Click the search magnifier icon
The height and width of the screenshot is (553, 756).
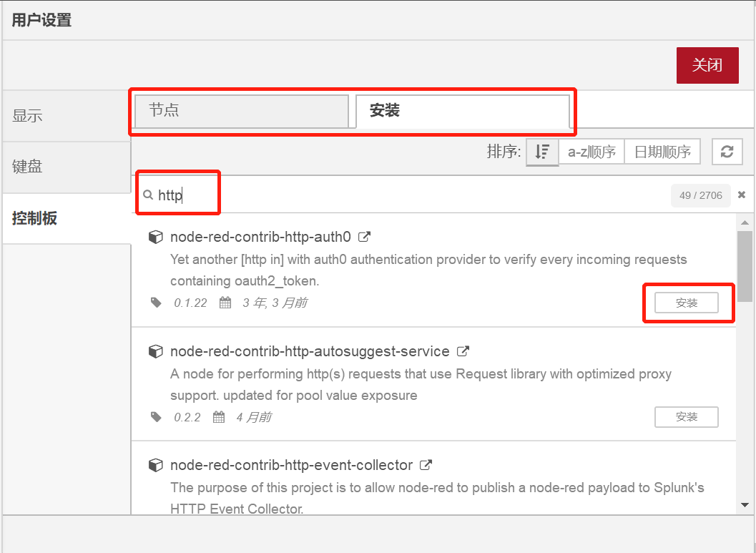pos(148,195)
